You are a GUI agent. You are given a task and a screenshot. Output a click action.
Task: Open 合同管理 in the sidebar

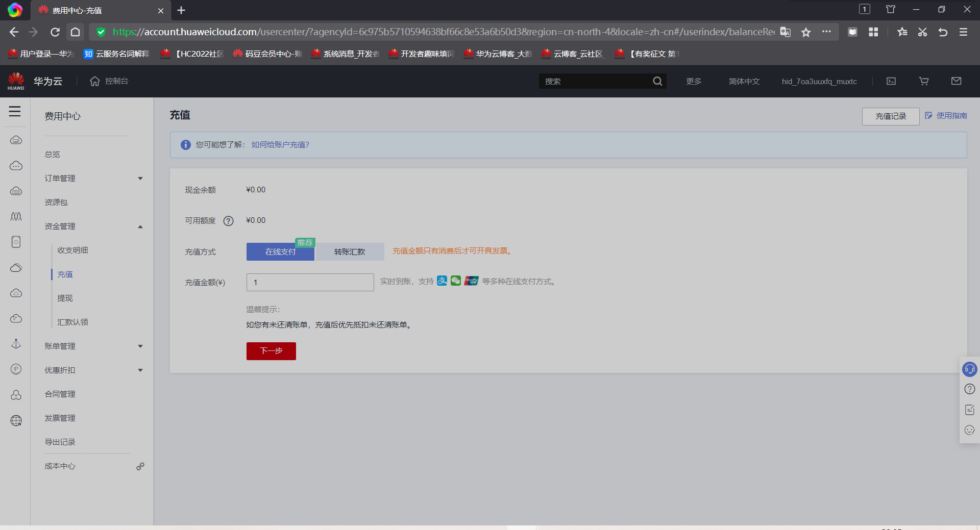pyautogui.click(x=60, y=394)
